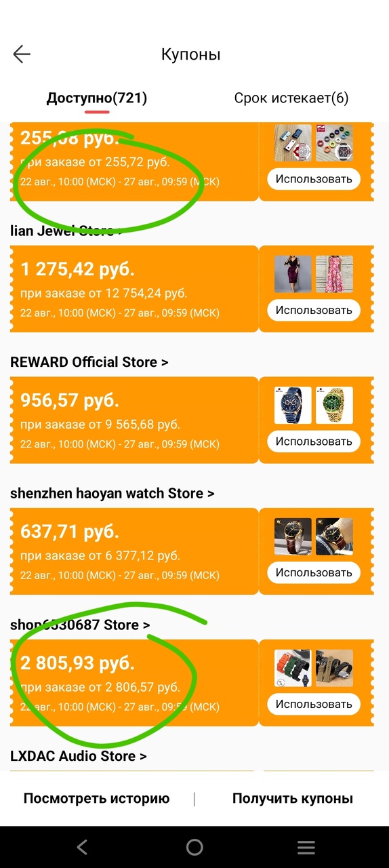Tap Android home circle icon

click(194, 847)
